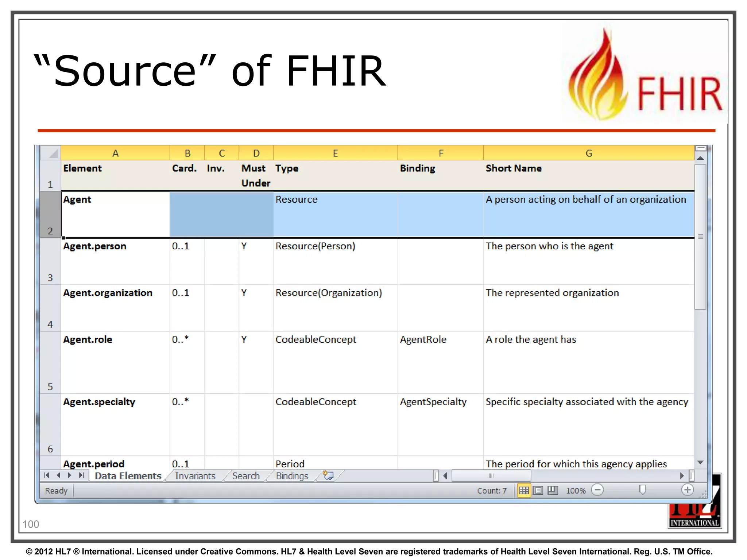
Task: Select column E header
Action: 335,153
